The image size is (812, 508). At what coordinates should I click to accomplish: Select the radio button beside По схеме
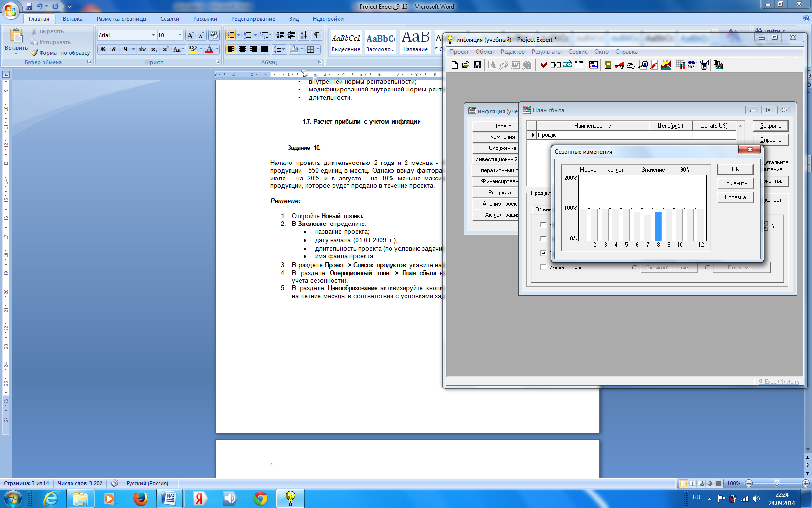[707, 268]
